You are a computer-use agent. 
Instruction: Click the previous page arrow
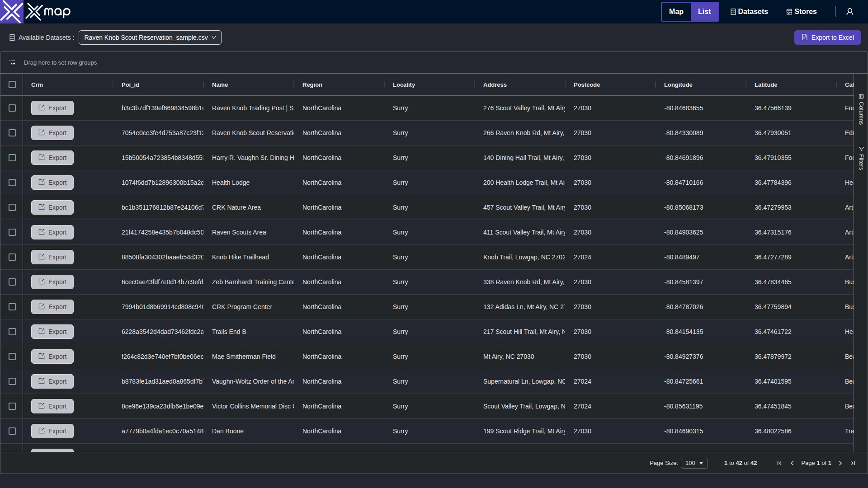pyautogui.click(x=792, y=463)
